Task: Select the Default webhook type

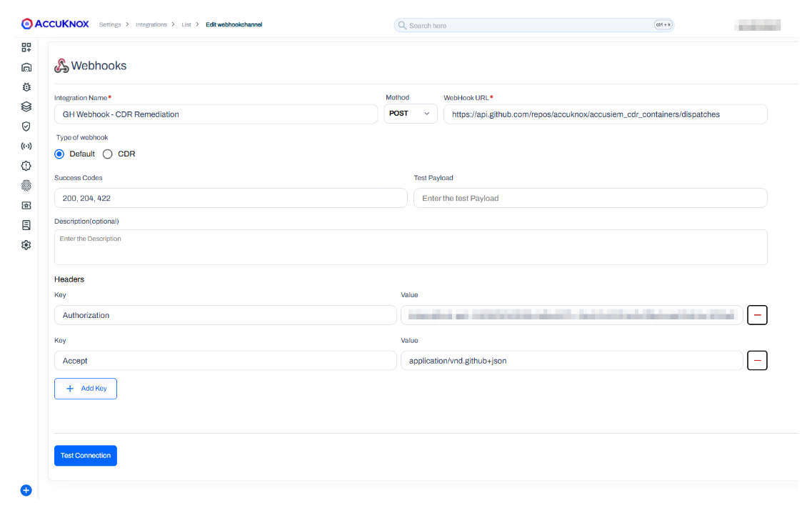Action: pos(59,154)
